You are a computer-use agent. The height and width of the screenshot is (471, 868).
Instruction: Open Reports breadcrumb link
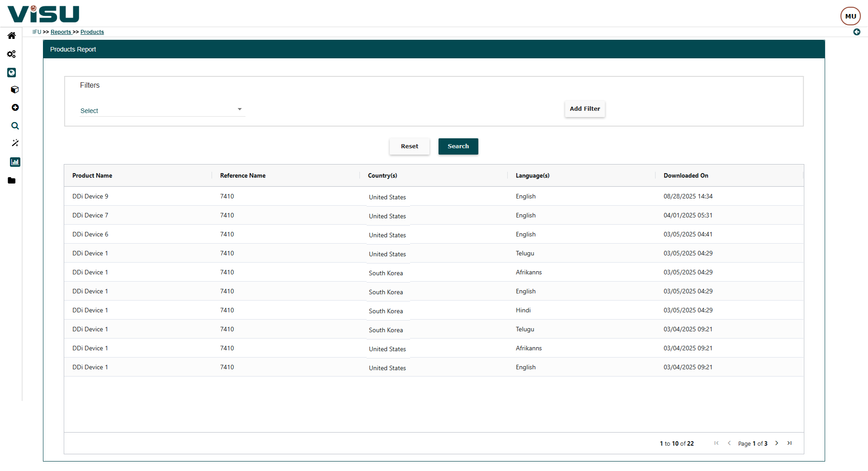(61, 32)
